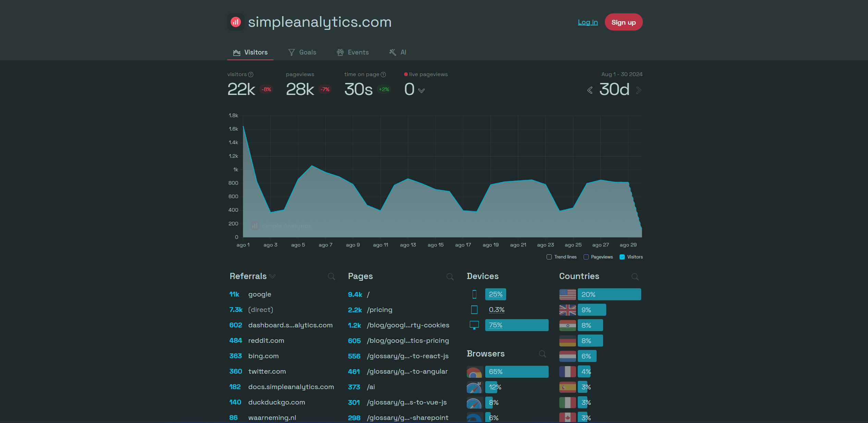Open the Visitors tab
This screenshot has width=868, height=423.
[x=250, y=52]
